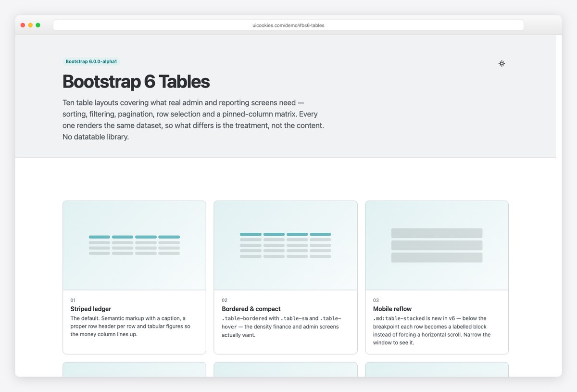Click the yellow minimize window button
The height and width of the screenshot is (392, 577).
click(x=30, y=25)
